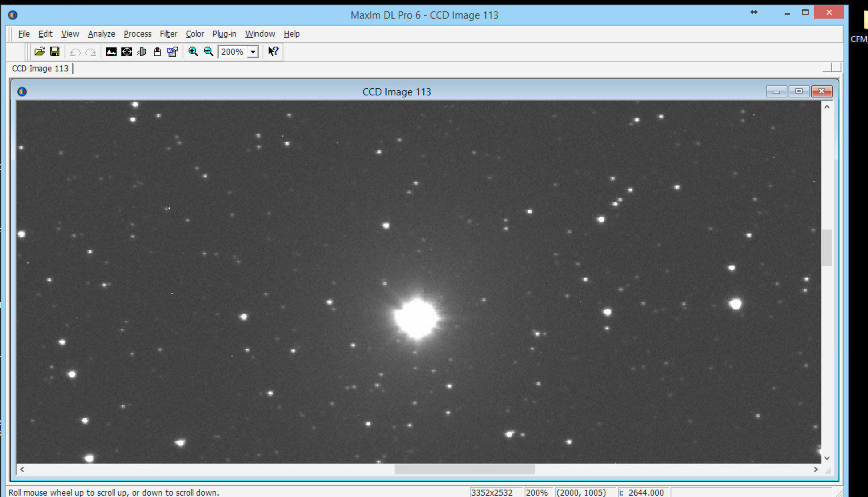Click the Open file folder icon
Viewport: 868px width, 497px height.
coord(39,51)
